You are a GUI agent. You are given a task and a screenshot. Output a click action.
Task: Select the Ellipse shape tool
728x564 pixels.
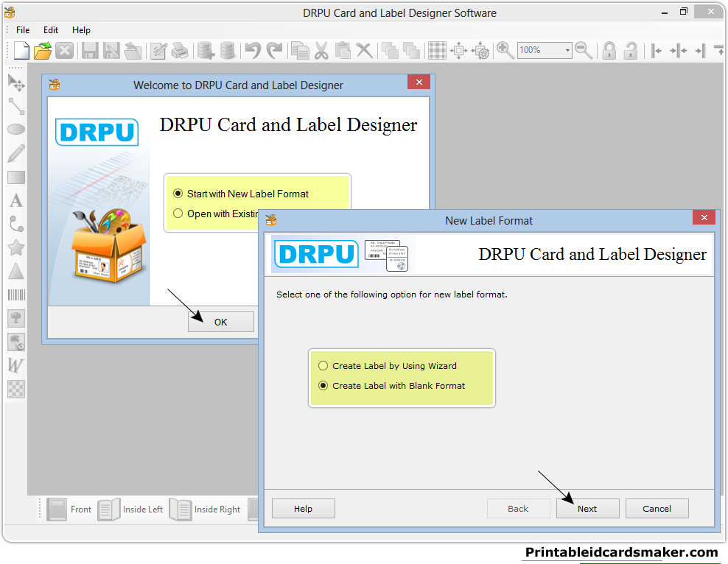[x=16, y=130]
